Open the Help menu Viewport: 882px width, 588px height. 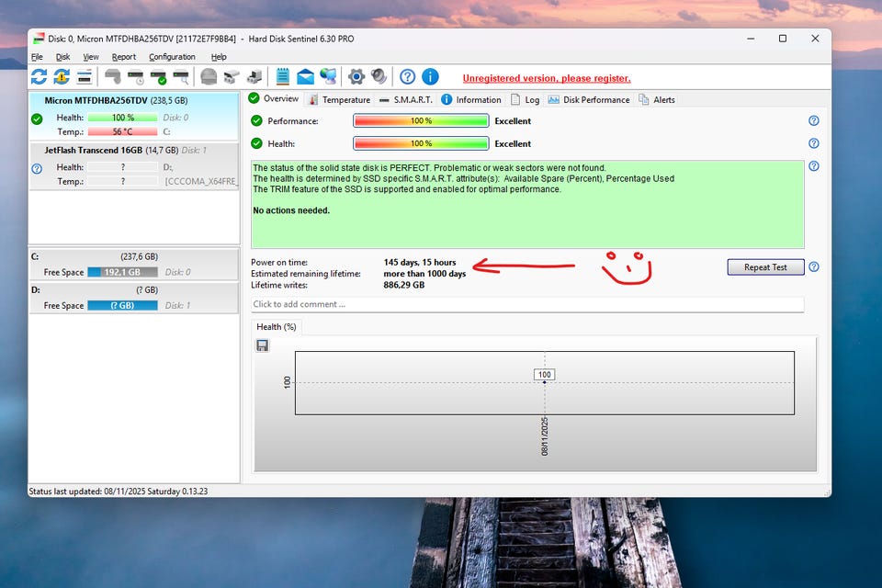[219, 57]
